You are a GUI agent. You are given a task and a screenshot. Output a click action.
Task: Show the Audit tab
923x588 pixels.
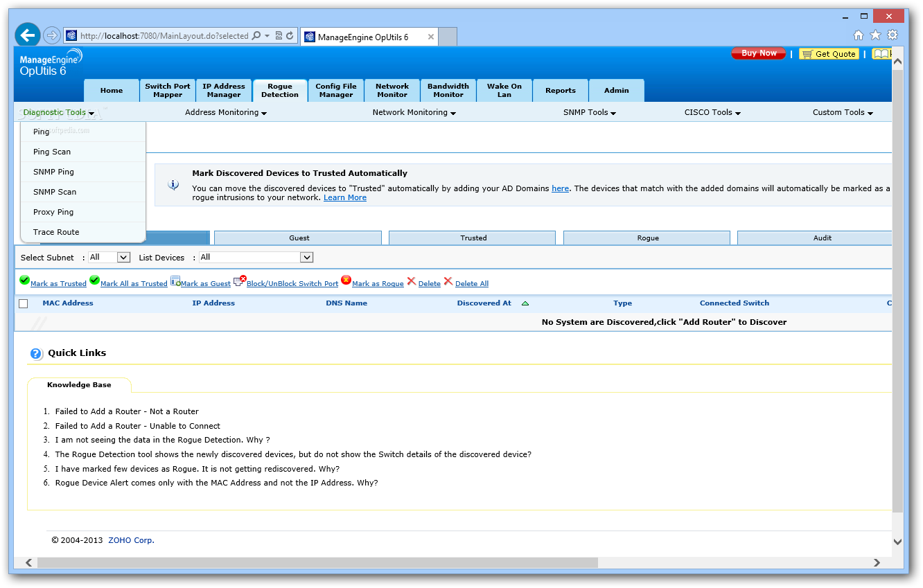point(815,238)
